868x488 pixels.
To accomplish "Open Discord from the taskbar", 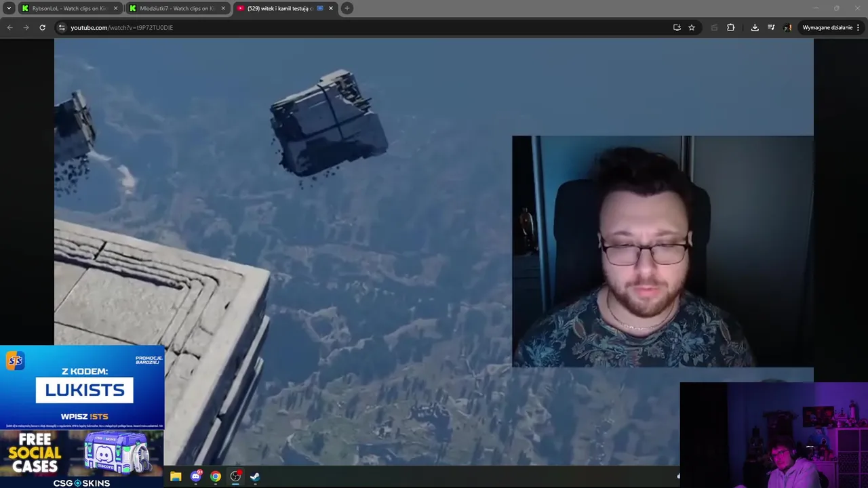I will point(196,476).
